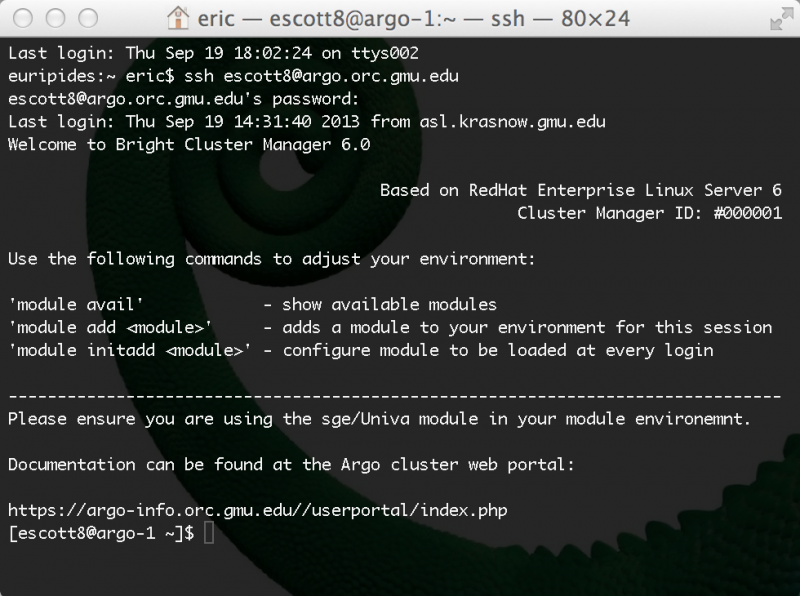800x596 pixels.
Task: Click the 'module avail' command text
Action: (76, 305)
